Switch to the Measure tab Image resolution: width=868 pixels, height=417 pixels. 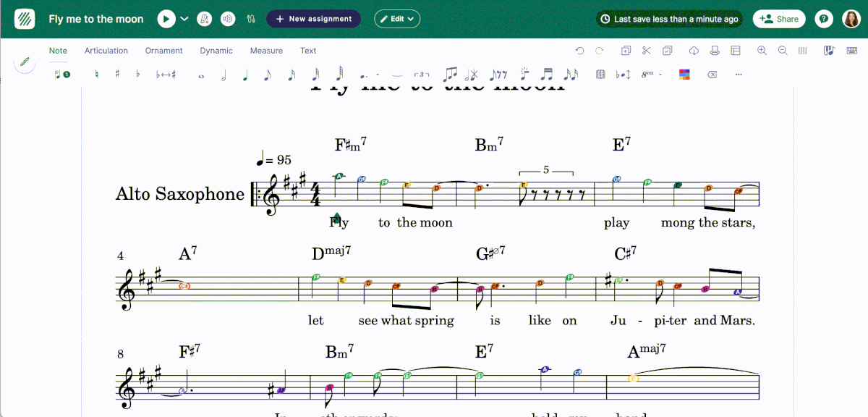click(x=266, y=51)
